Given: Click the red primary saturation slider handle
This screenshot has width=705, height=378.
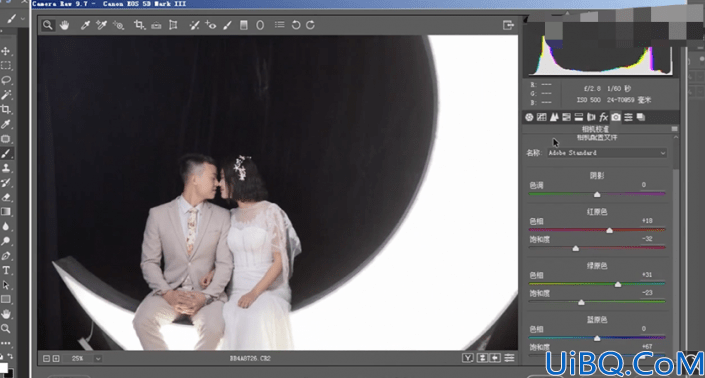Looking at the screenshot, I should [x=576, y=248].
